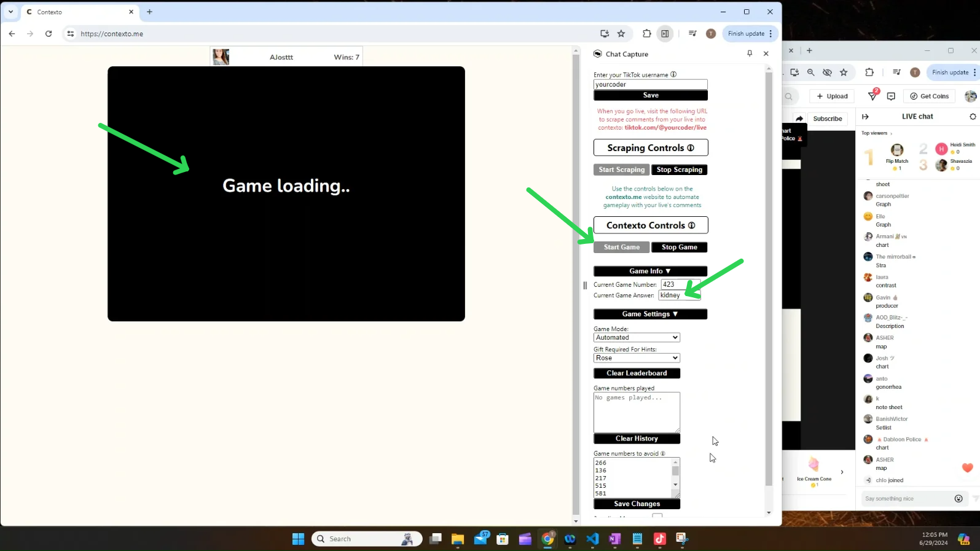Open media controls in Contexto window
This screenshot has width=980, height=551.
(x=692, y=34)
